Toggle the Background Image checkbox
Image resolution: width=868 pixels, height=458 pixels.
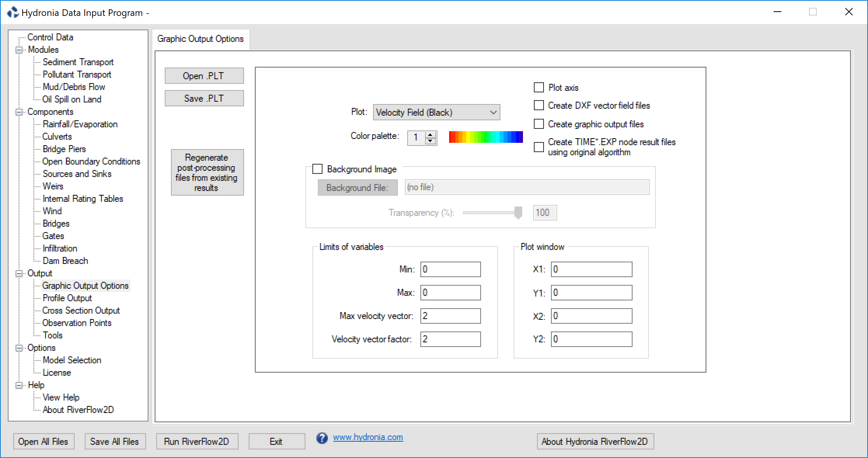point(317,169)
